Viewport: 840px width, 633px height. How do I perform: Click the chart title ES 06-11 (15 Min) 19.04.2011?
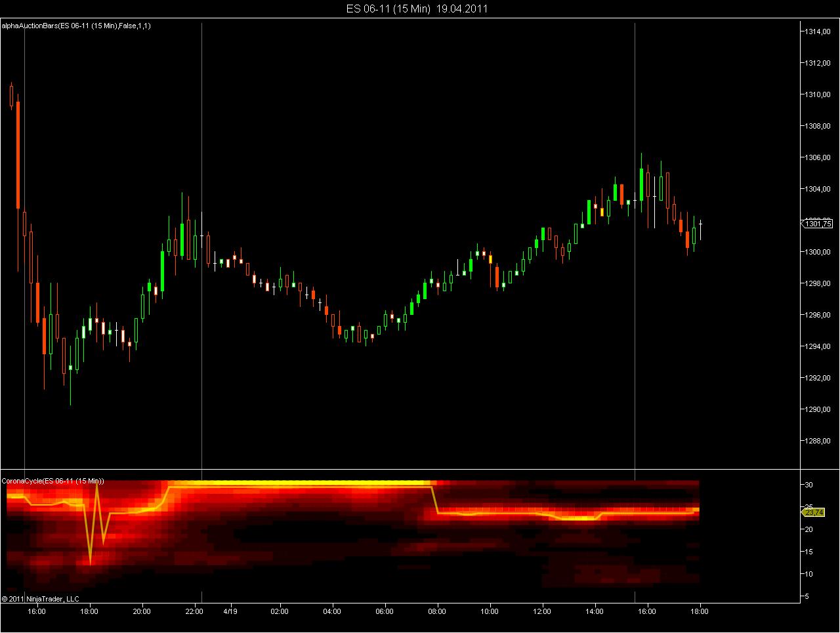417,9
